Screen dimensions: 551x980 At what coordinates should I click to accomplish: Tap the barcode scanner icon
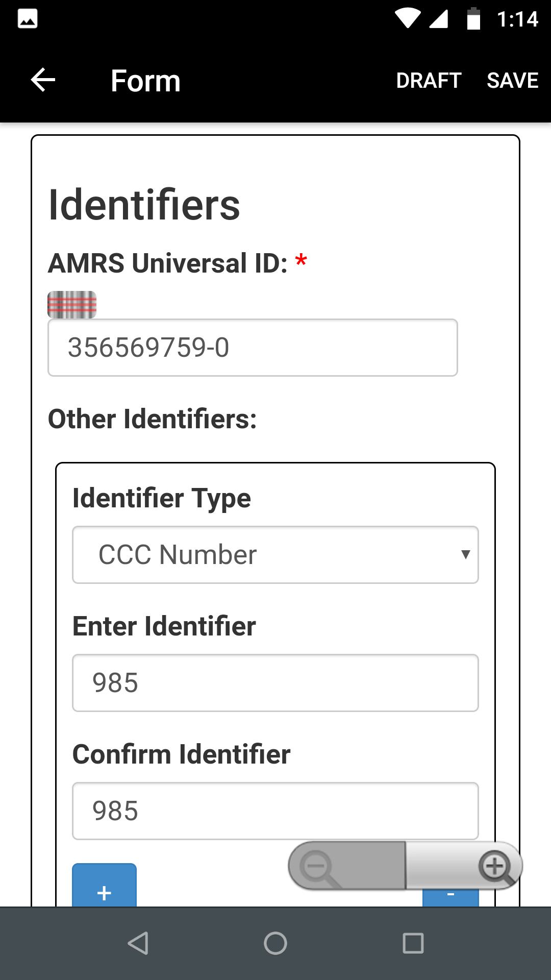click(x=72, y=305)
